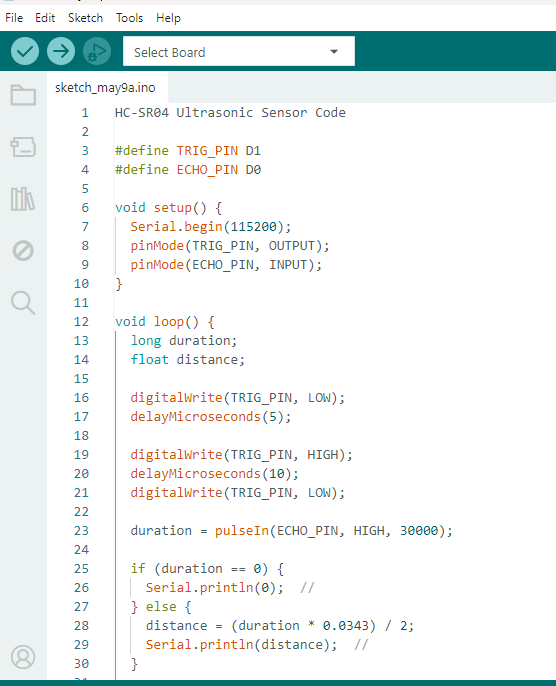Click the 'delayMicroseconds(10);' line
This screenshot has width=556, height=686.
pos(214,474)
